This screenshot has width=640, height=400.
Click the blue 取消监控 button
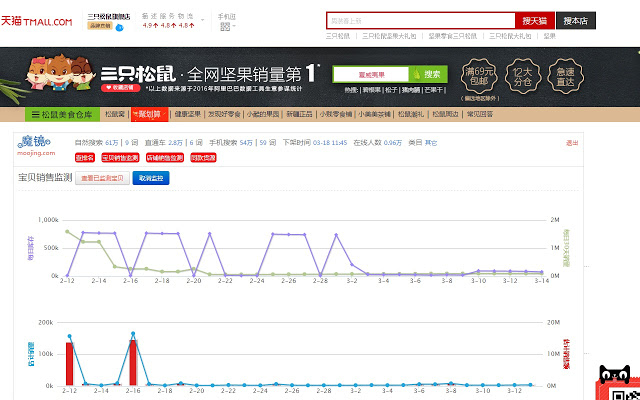pos(151,178)
